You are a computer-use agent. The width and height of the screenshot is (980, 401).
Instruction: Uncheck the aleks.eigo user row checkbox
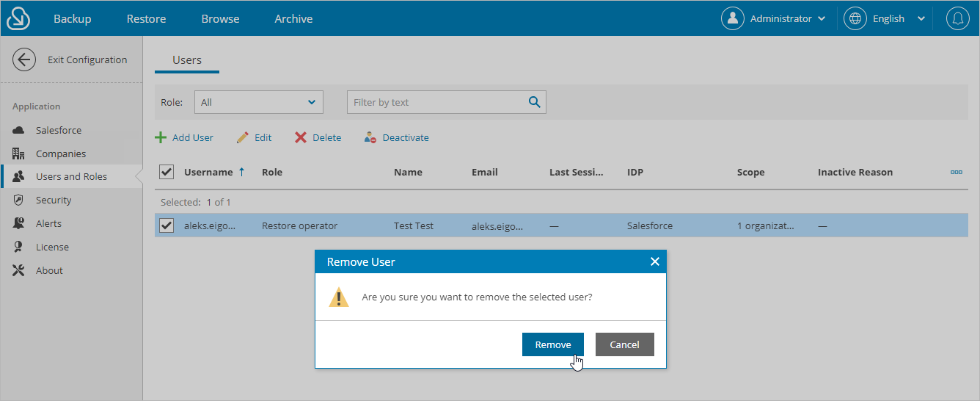point(167,225)
